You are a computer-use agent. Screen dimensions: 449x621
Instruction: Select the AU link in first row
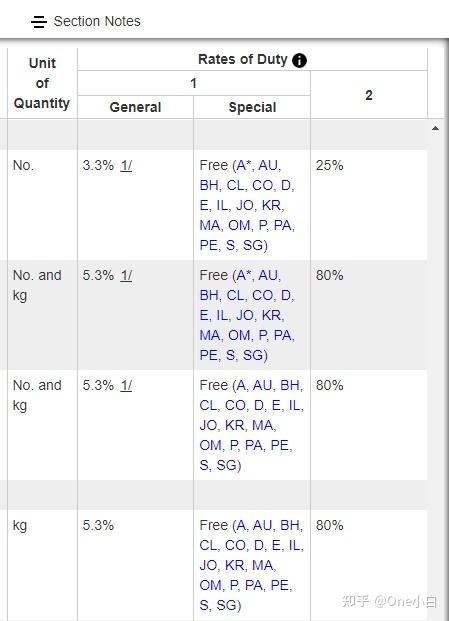[x=268, y=165]
